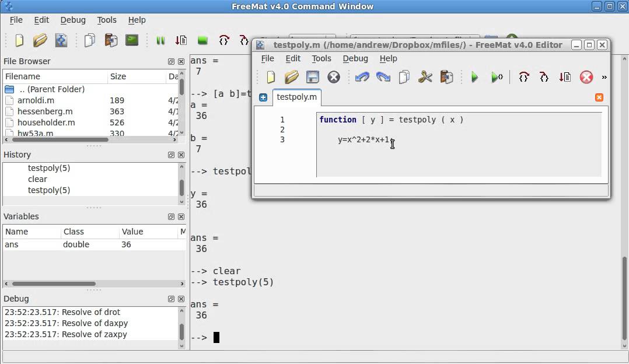
Task: Click the Value column header in Variables
Action: [148, 232]
